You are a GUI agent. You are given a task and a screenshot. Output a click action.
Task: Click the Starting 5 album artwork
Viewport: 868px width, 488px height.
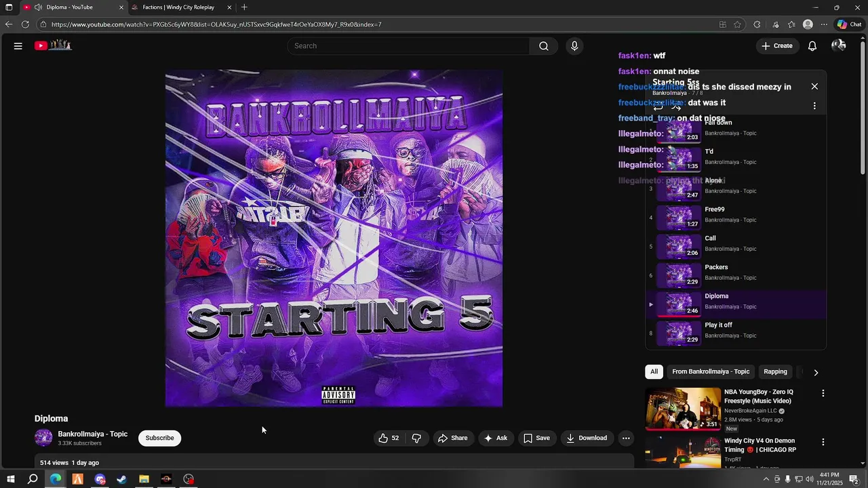(x=334, y=238)
